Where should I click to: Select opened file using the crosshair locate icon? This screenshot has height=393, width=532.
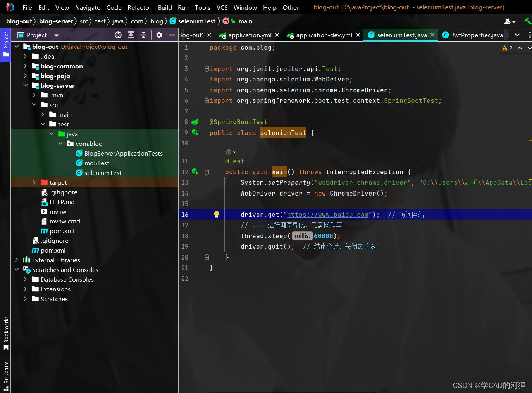(118, 35)
